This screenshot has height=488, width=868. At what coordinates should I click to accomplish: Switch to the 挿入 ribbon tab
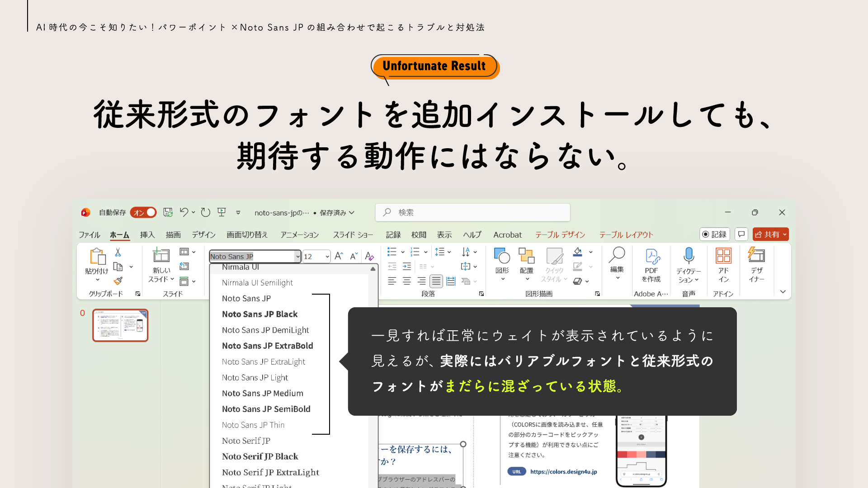click(x=147, y=235)
